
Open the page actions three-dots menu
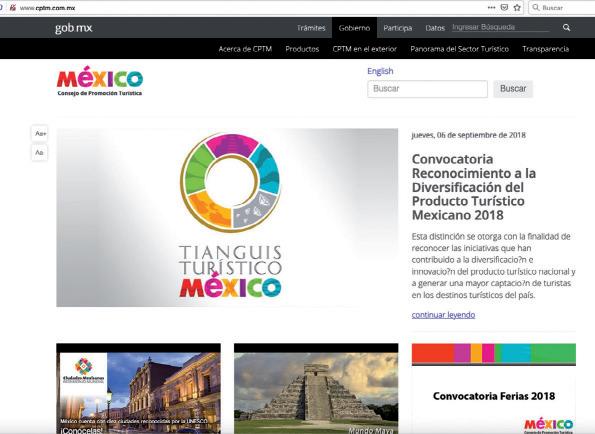click(491, 8)
